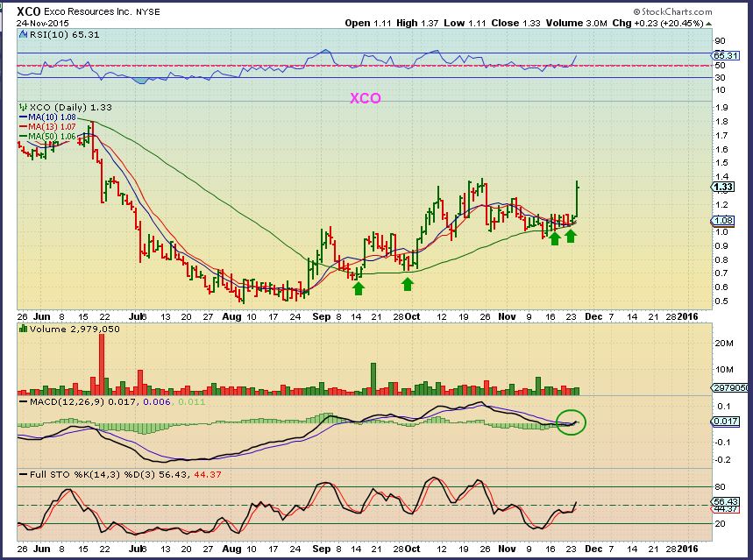Click the -0.2 MACD axis value
Screen dimensions: 753x560
point(722,460)
